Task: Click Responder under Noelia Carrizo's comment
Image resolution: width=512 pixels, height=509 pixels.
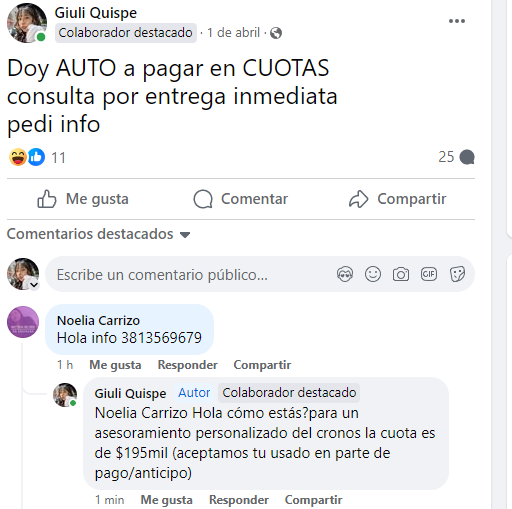Action: click(188, 365)
